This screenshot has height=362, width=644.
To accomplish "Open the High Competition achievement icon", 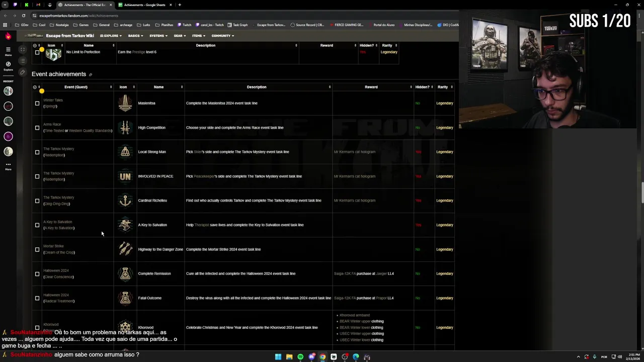I will click(125, 128).
